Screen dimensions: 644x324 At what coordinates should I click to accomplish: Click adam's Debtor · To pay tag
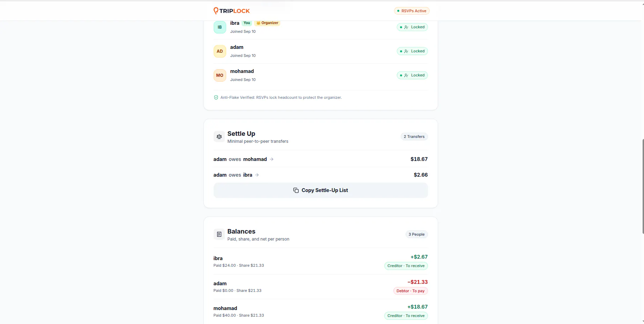pos(410,291)
